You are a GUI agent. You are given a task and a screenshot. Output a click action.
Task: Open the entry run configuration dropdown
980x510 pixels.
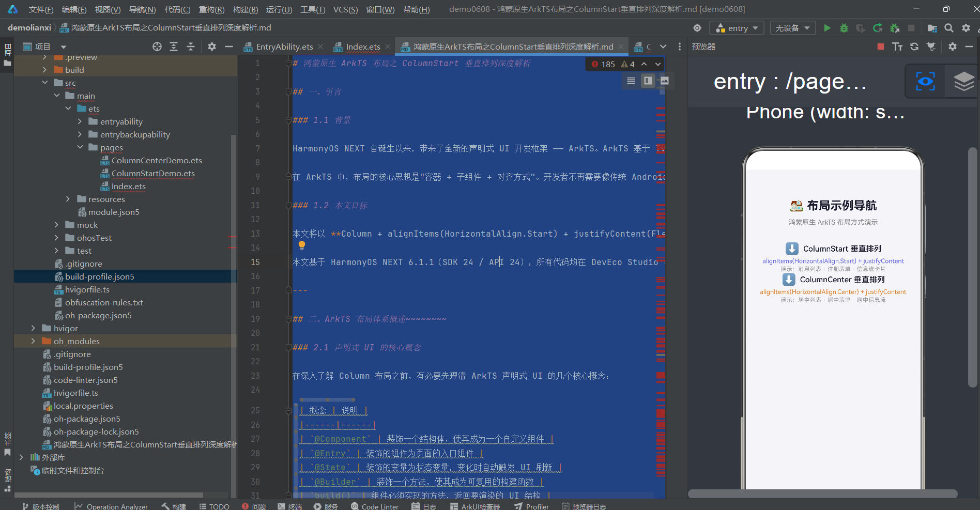(x=737, y=28)
